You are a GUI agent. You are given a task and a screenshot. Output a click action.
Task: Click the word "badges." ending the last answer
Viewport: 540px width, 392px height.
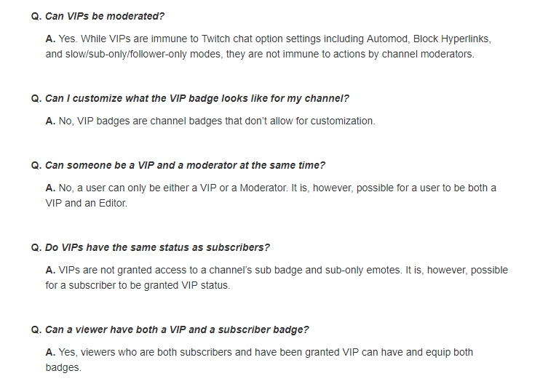click(x=63, y=367)
